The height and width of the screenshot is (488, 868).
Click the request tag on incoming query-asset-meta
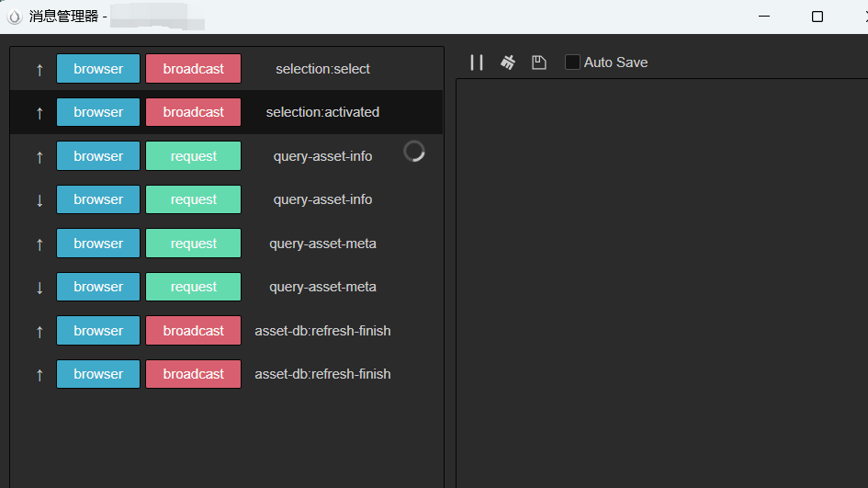click(193, 287)
